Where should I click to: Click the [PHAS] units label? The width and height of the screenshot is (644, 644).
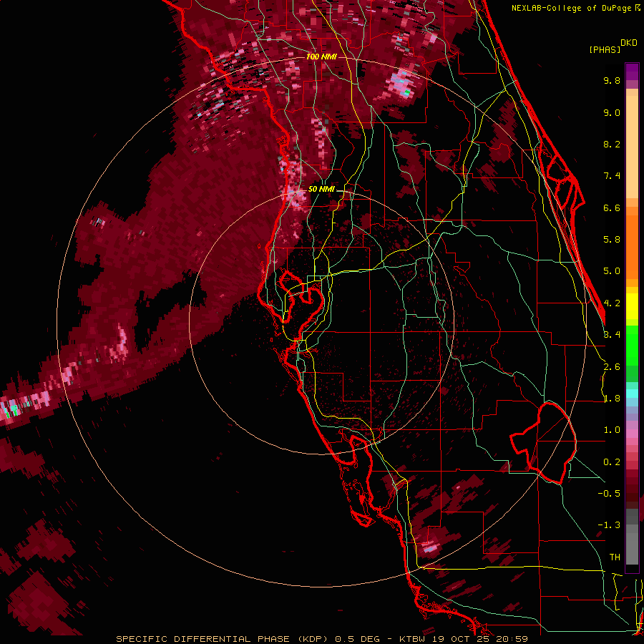pos(605,49)
